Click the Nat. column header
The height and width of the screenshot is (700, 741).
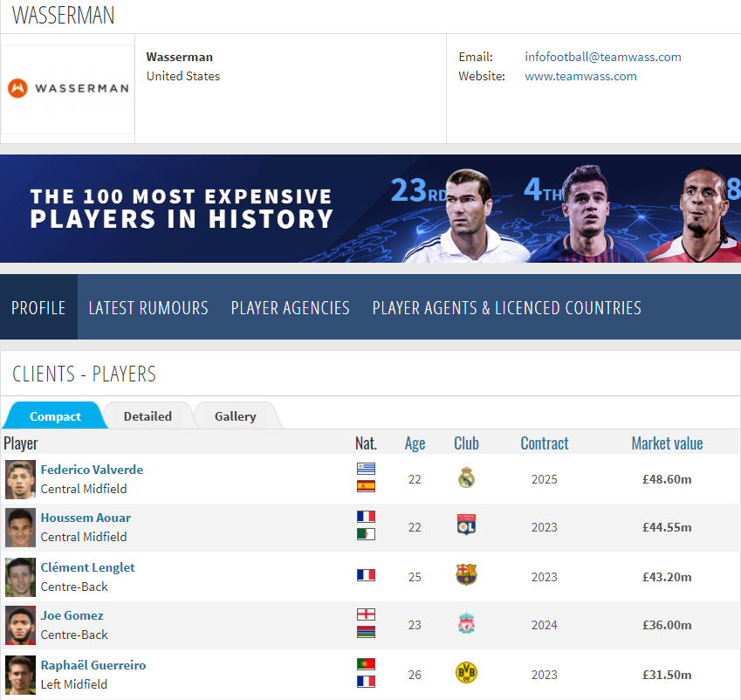[x=366, y=443]
